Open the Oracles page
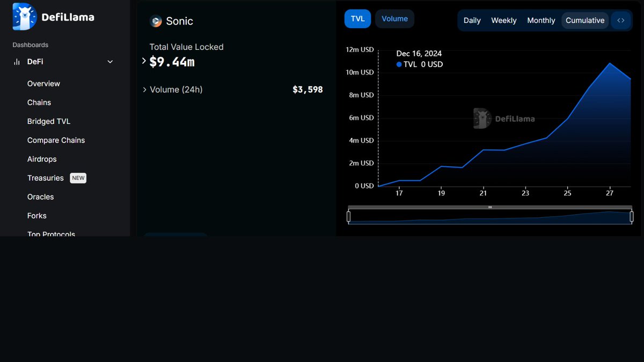The height and width of the screenshot is (362, 644). (41, 197)
